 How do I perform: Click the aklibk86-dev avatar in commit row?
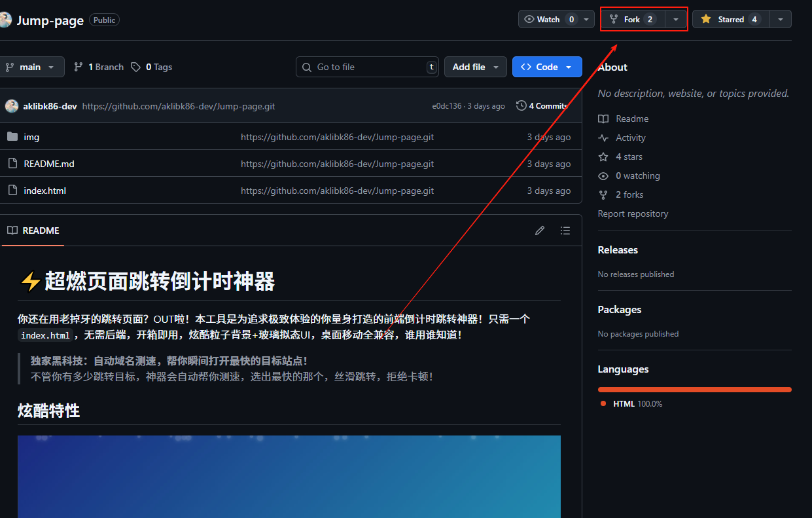pyautogui.click(x=12, y=105)
